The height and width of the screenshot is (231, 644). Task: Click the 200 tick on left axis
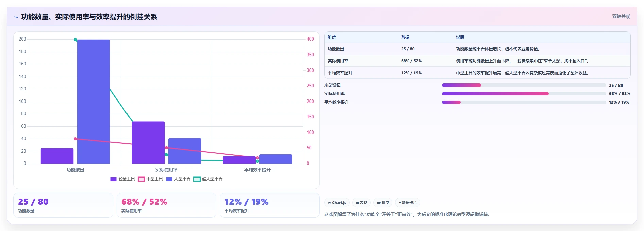coord(22,39)
